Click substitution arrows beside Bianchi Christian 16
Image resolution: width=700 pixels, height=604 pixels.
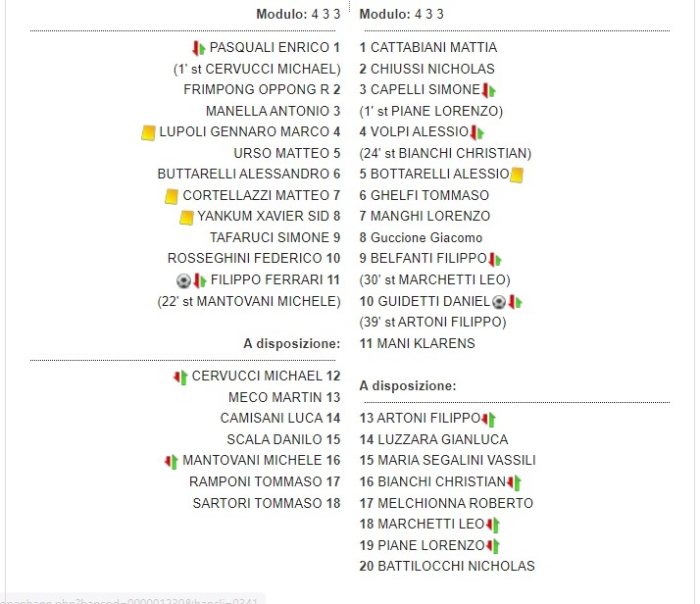(514, 482)
